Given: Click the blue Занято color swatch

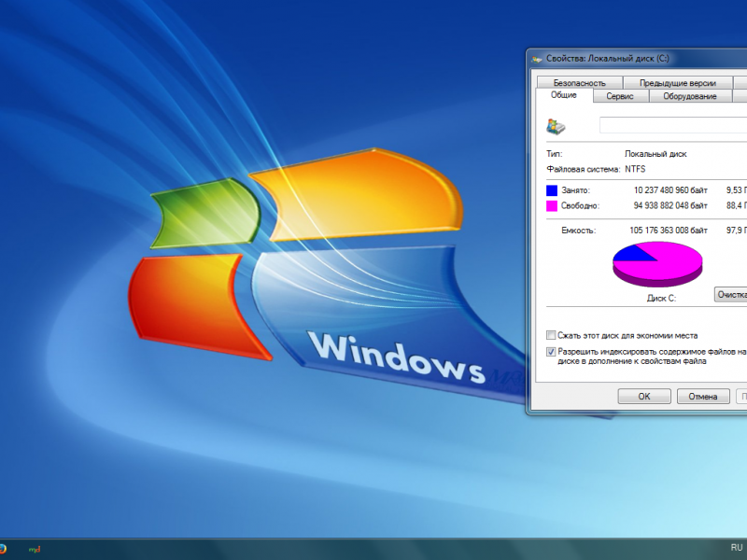Looking at the screenshot, I should pyautogui.click(x=552, y=190).
